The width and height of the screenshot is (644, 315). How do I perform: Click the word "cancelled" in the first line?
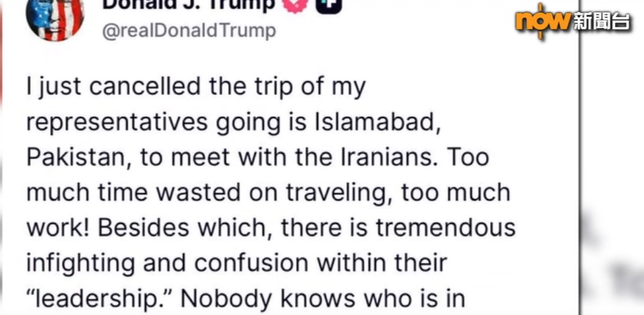coord(145,86)
